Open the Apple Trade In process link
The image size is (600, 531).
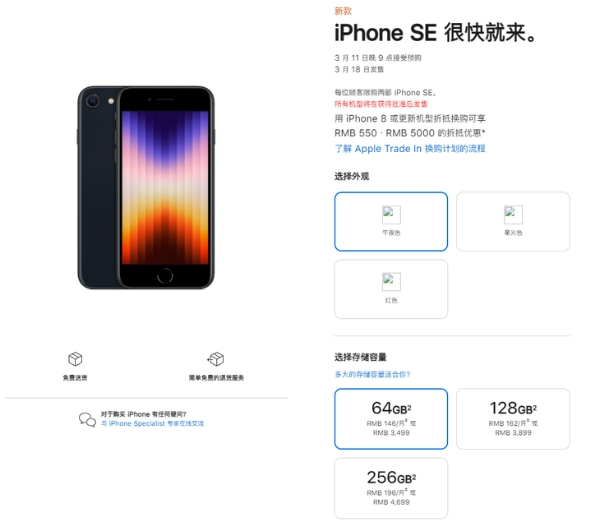410,148
